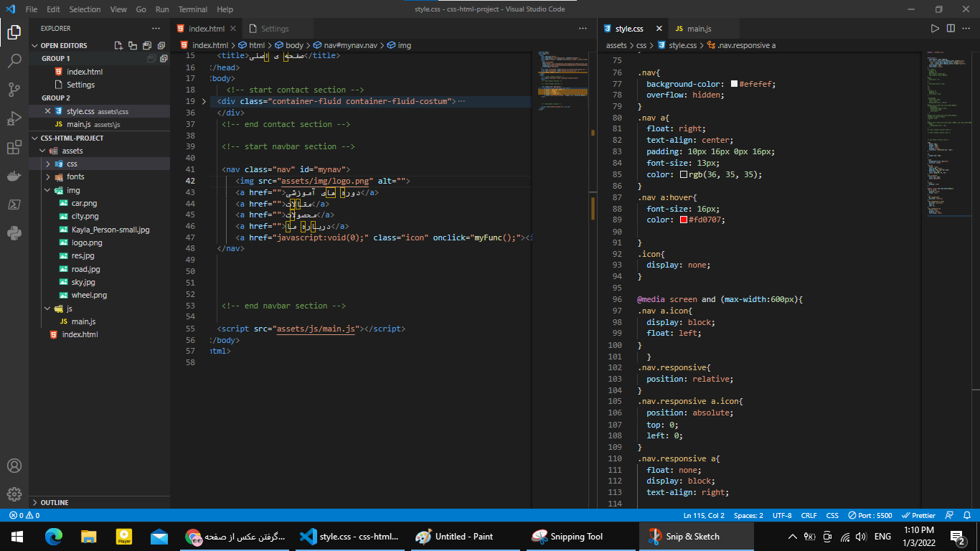
Task: Click CSS language mode in status bar
Action: point(832,515)
